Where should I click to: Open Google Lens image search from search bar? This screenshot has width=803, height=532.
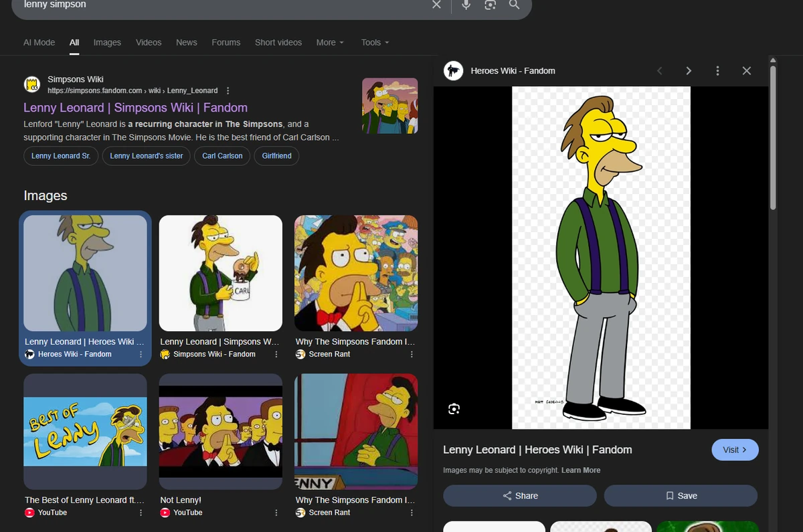coord(490,5)
